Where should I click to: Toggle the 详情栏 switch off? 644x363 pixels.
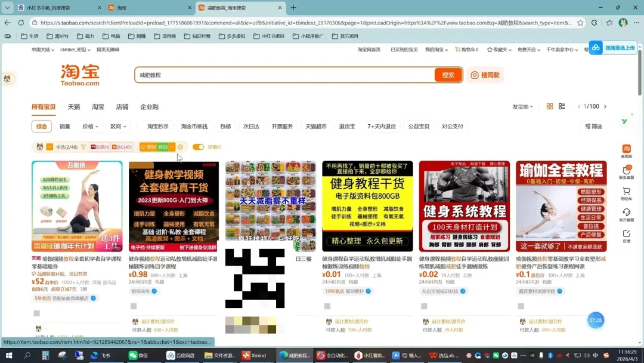coord(198,147)
